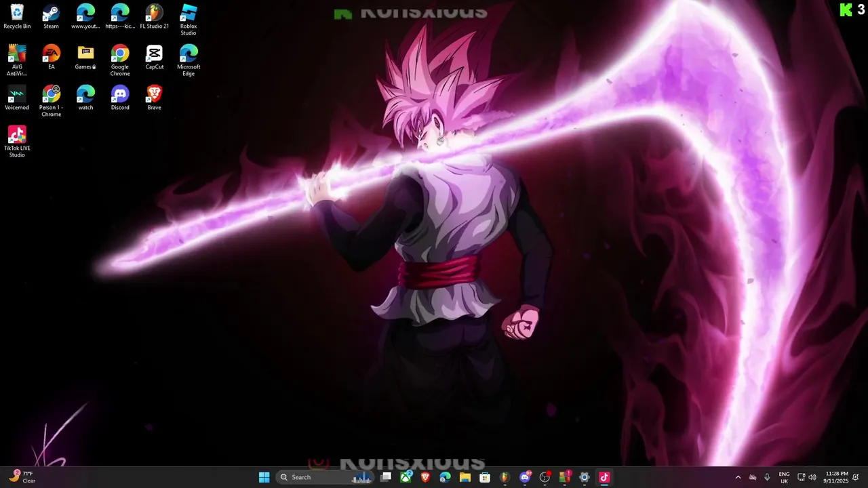Screen dimensions: 868x488
Task: Open the 'watch' Edge shortcut
Action: 85,98
